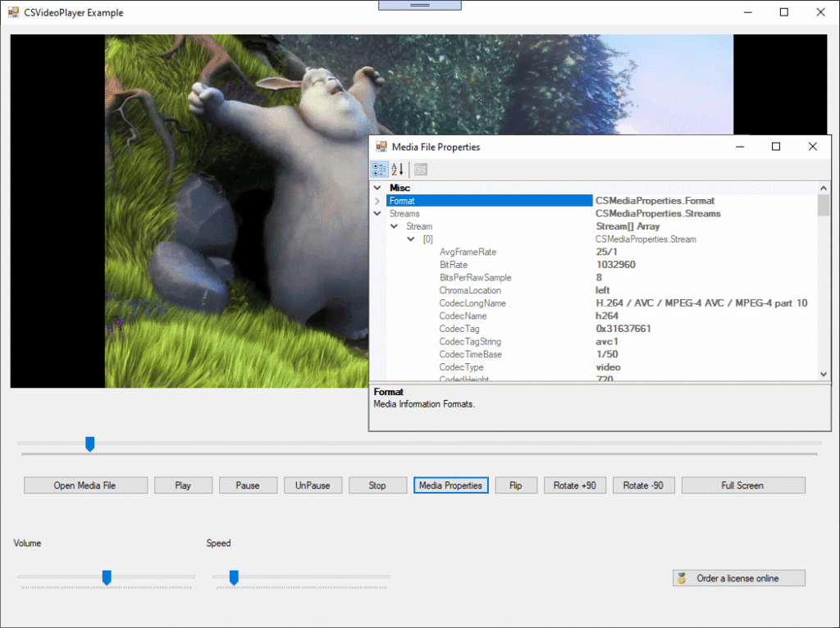The height and width of the screenshot is (628, 840).
Task: Open a media file
Action: pyautogui.click(x=85, y=485)
